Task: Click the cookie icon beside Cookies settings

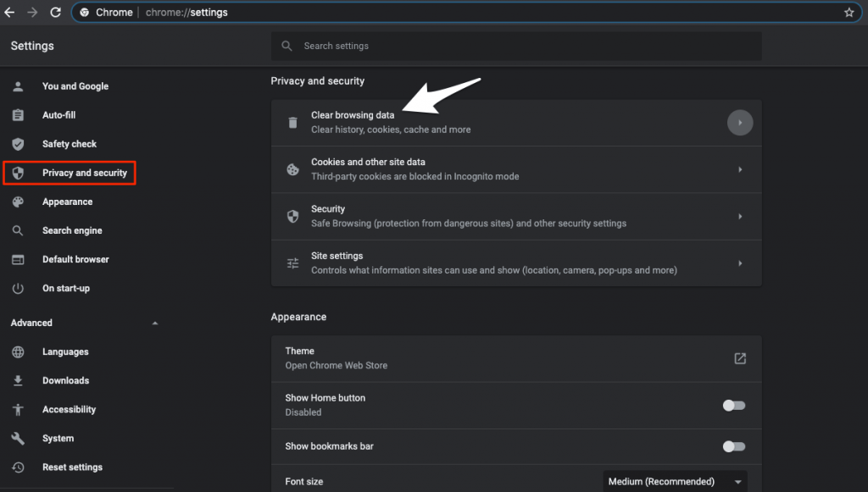Action: click(x=292, y=169)
